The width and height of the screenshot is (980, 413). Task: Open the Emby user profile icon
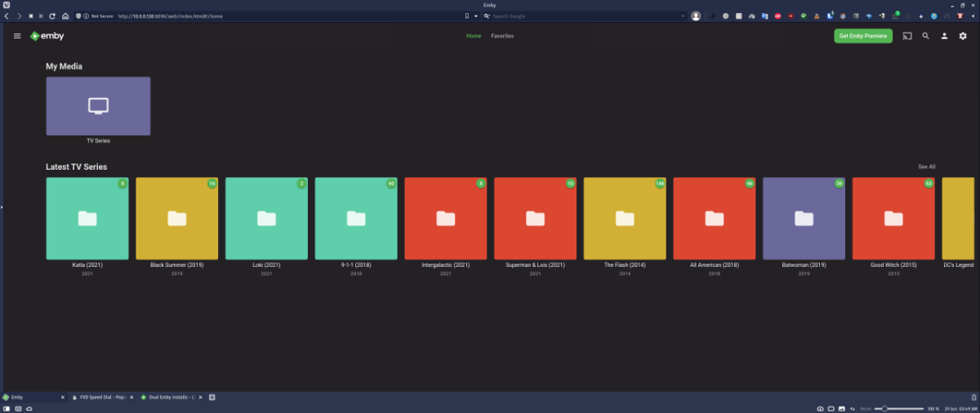tap(944, 36)
